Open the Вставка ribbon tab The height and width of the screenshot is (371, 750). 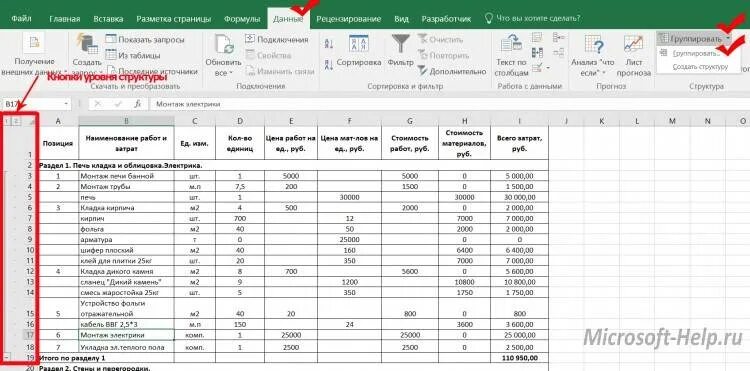[x=108, y=19]
